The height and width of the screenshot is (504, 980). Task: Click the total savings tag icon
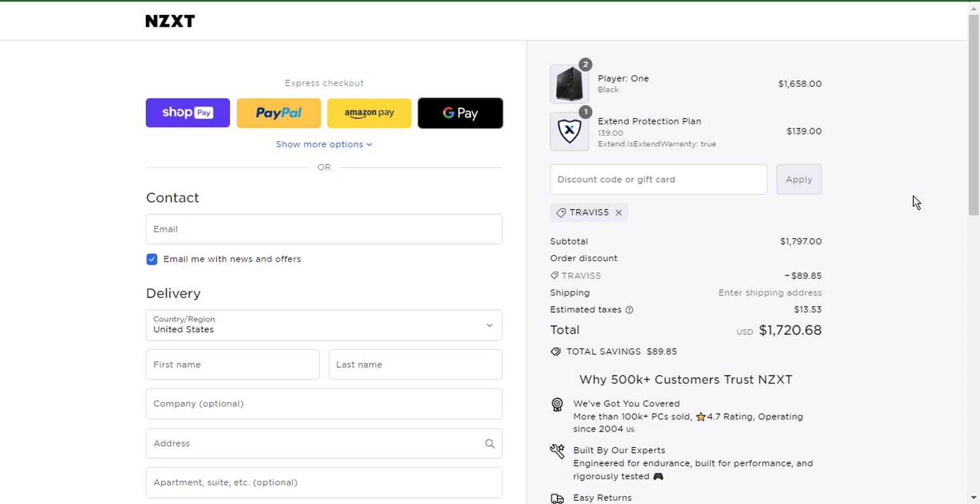[x=555, y=352]
